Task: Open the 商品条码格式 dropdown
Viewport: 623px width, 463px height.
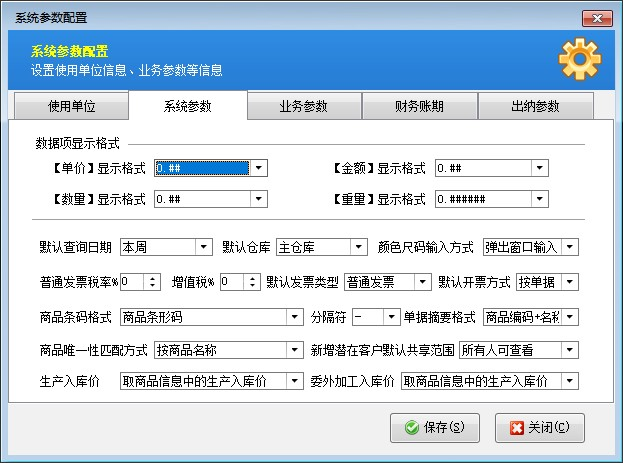Action: [294, 317]
